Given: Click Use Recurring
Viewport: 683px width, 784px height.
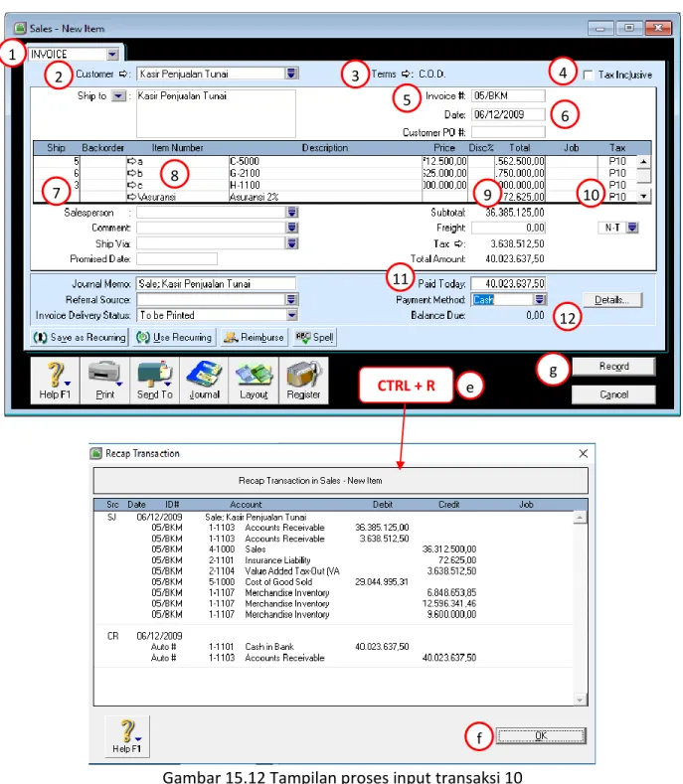Looking at the screenshot, I should (175, 338).
